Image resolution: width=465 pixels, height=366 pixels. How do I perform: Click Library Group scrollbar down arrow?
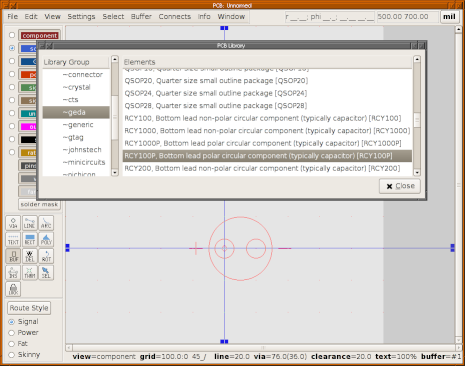115,172
